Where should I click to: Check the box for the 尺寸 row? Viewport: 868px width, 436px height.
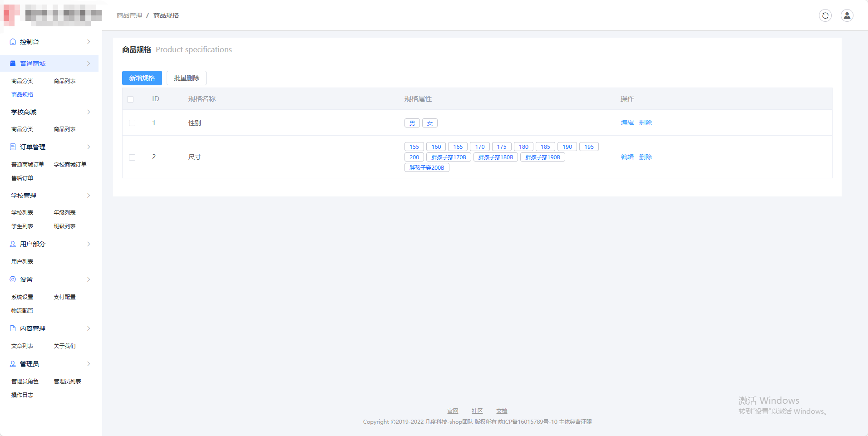pos(132,157)
